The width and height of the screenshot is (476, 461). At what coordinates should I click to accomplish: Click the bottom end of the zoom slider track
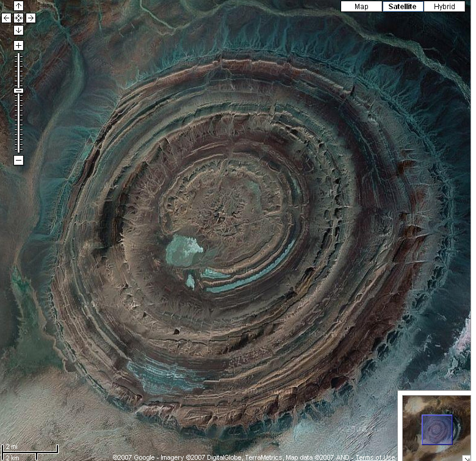(18, 151)
